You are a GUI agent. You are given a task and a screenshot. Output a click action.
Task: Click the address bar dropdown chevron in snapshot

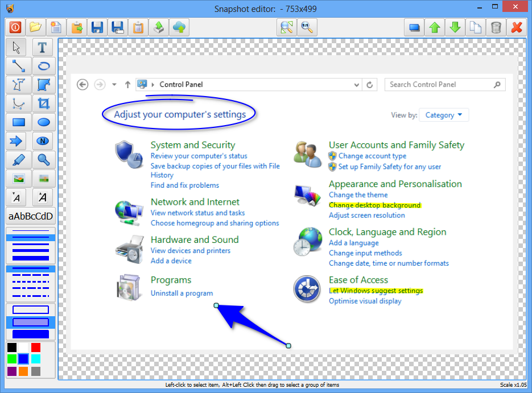(x=356, y=85)
